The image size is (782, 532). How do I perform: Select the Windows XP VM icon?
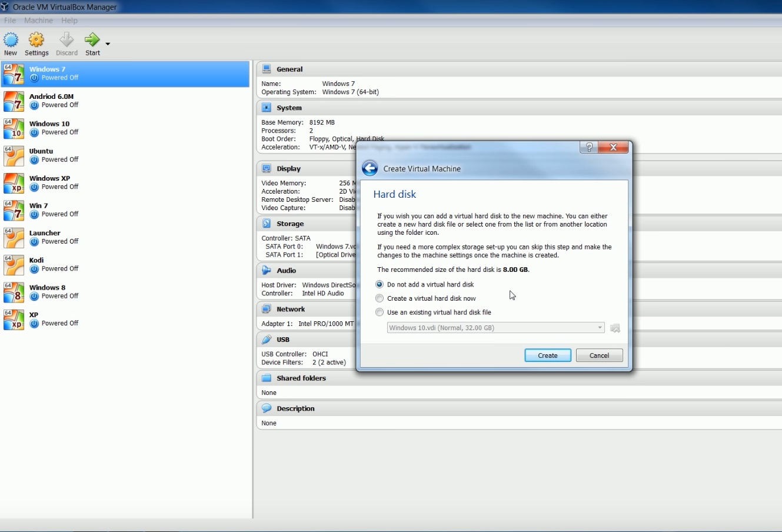coord(14,182)
